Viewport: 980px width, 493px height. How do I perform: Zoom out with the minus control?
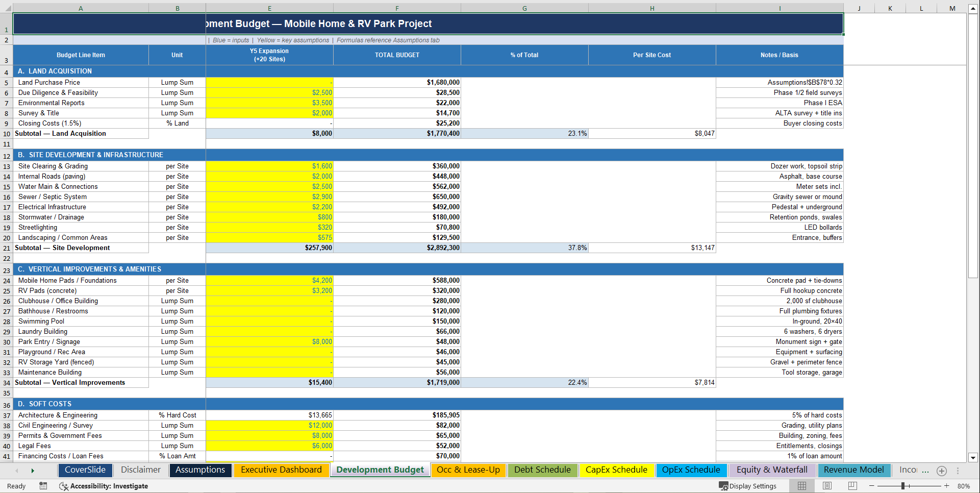point(872,486)
